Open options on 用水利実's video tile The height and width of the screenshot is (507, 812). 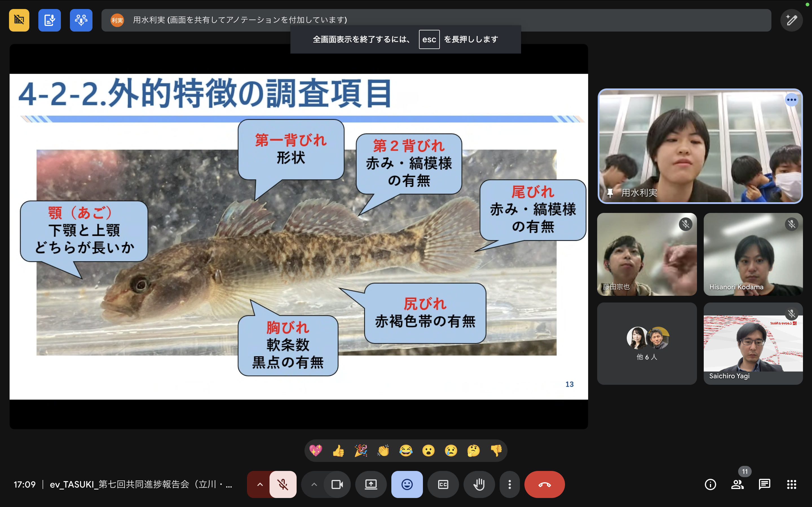(x=791, y=100)
